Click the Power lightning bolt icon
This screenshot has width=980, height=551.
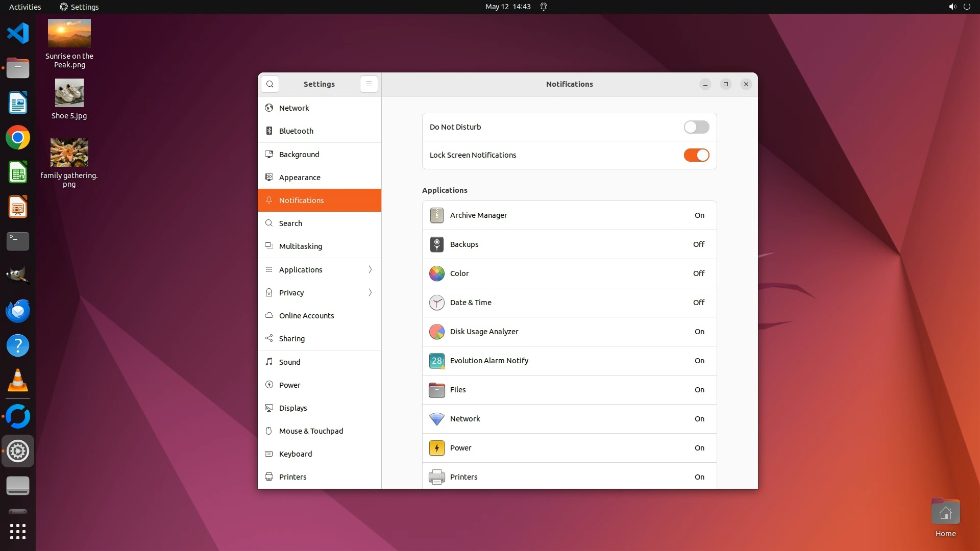436,448
